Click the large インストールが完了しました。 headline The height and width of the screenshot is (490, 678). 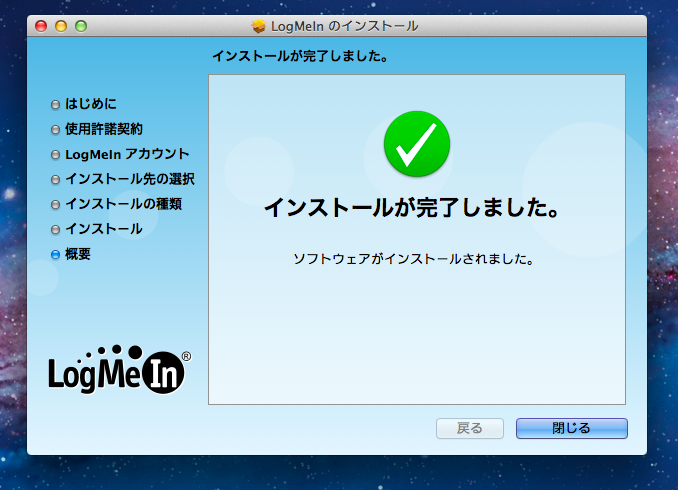pyautogui.click(x=413, y=208)
